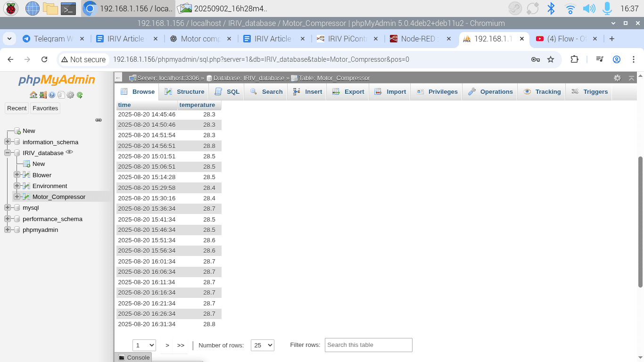The width and height of the screenshot is (644, 362).
Task: Sort by the temperature column header
Action: click(197, 105)
